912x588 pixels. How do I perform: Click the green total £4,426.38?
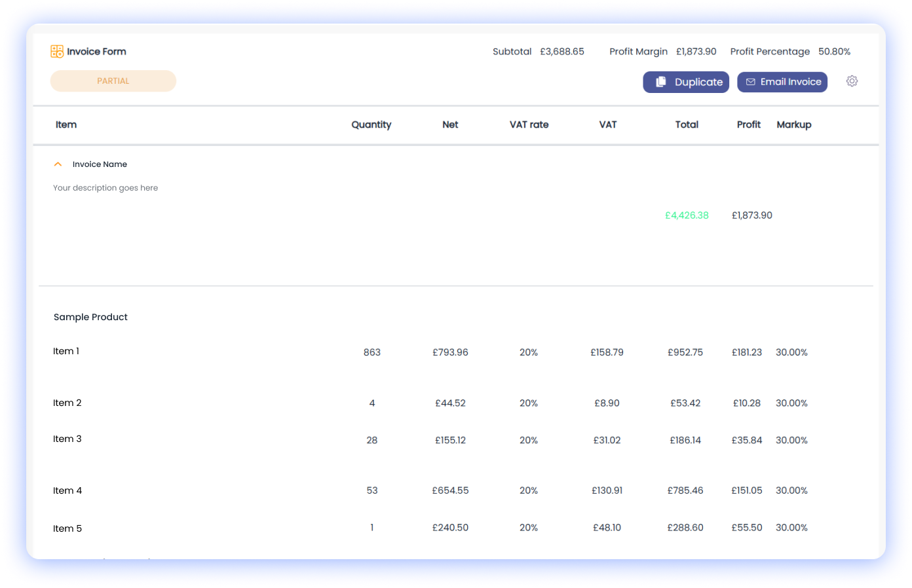coord(687,215)
